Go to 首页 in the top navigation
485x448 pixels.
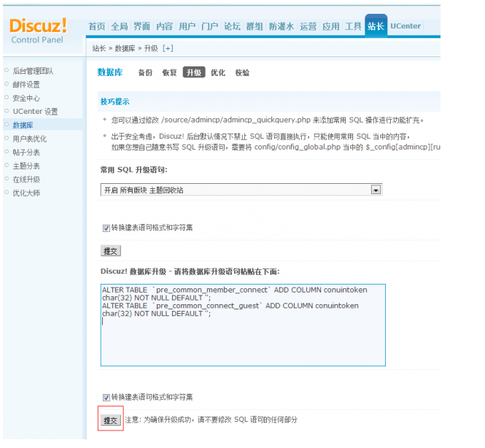pyautogui.click(x=97, y=26)
